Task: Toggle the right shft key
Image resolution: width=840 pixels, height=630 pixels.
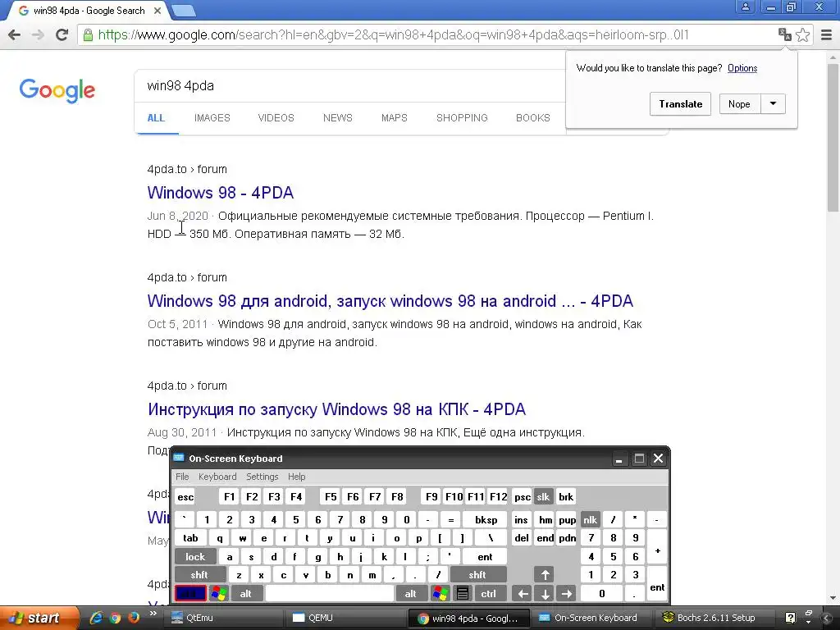Action: click(477, 575)
